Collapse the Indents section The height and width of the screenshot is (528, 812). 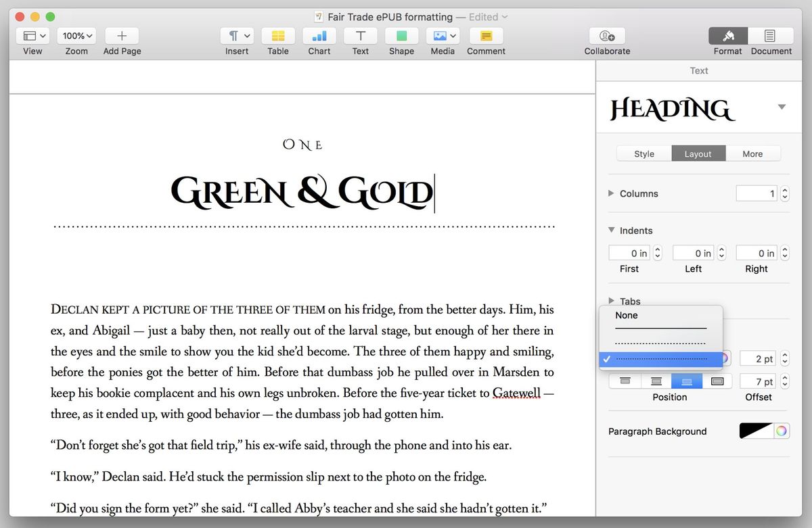coord(611,231)
